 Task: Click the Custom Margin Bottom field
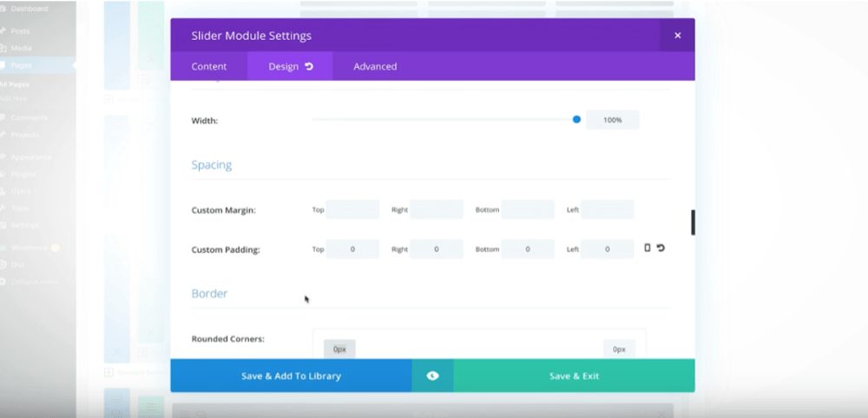click(528, 209)
